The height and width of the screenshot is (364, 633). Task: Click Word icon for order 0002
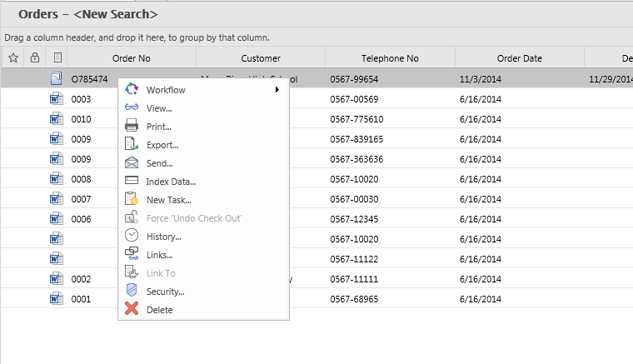[x=57, y=279]
